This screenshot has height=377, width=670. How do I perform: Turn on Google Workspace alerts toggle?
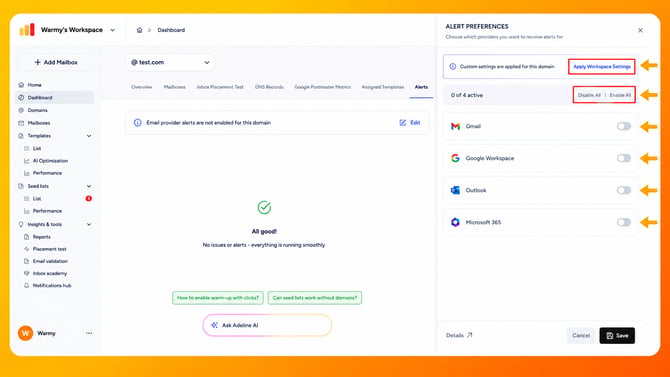coord(623,158)
